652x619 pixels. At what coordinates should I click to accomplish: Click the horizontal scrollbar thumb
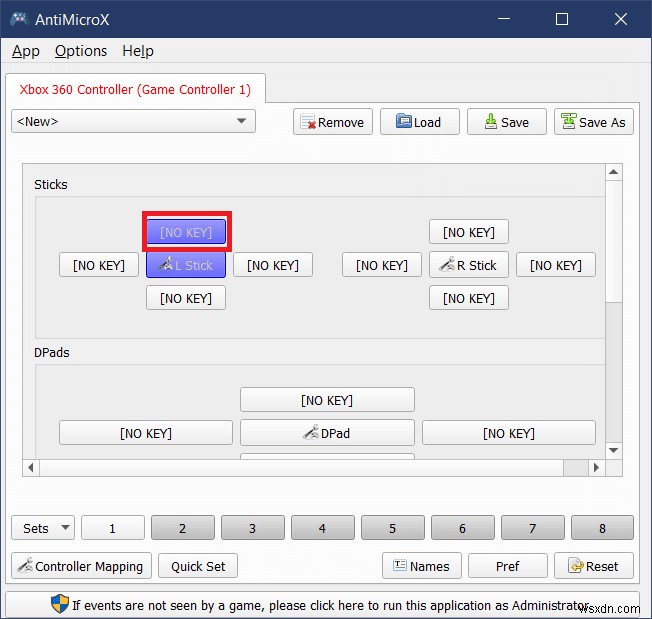pos(301,468)
